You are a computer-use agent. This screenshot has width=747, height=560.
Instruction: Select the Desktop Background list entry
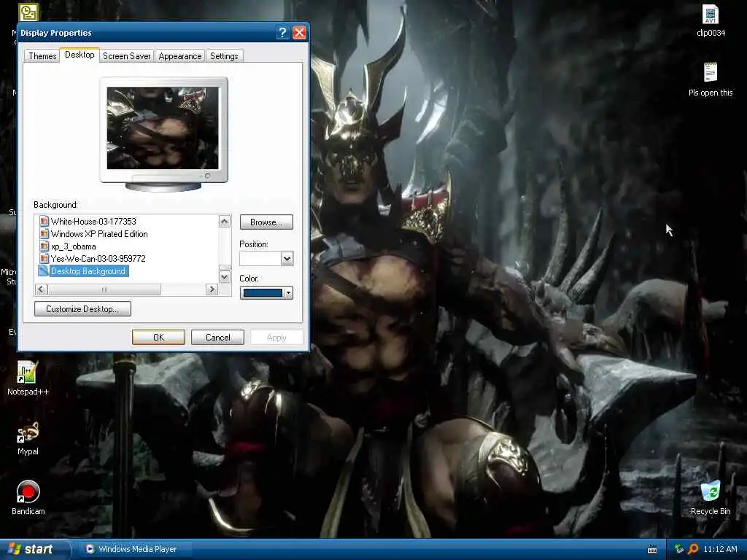(x=88, y=271)
